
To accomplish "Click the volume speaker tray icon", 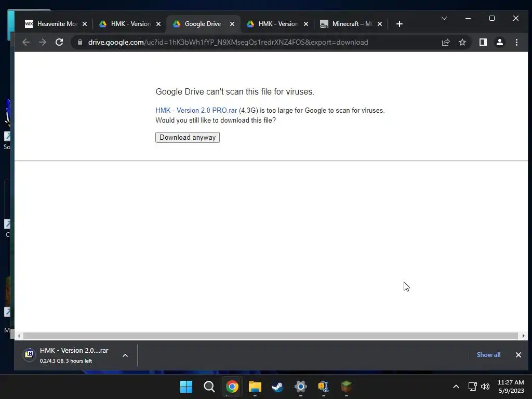I will (x=485, y=387).
